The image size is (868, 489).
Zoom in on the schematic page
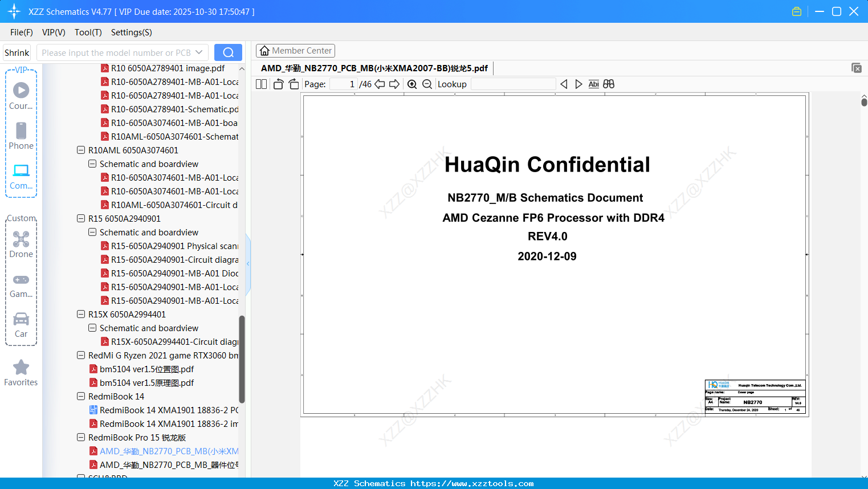[412, 84]
